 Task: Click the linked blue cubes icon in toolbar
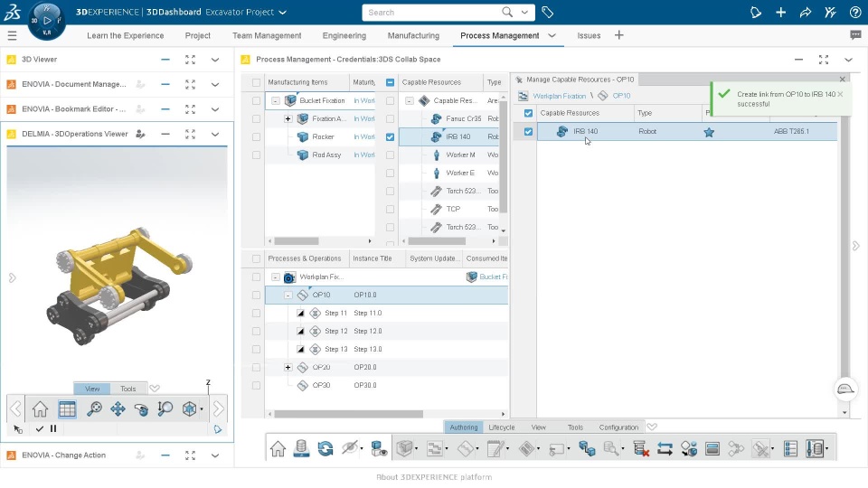pos(587,449)
